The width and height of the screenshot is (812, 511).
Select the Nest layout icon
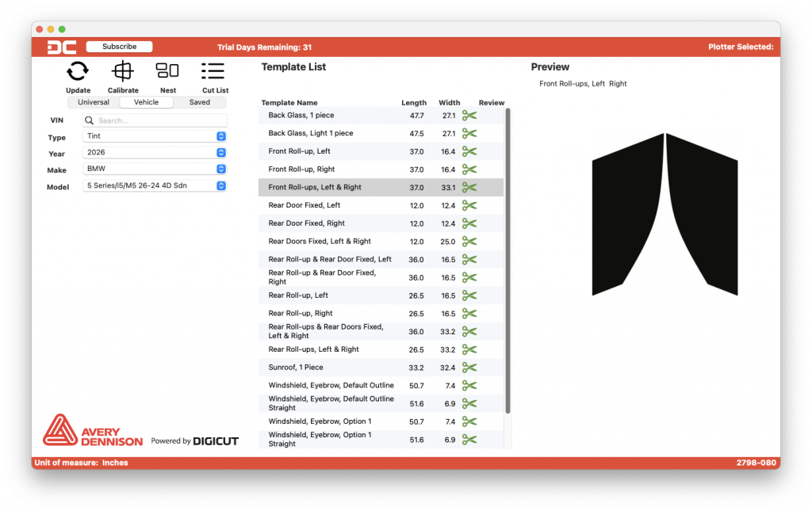click(167, 71)
